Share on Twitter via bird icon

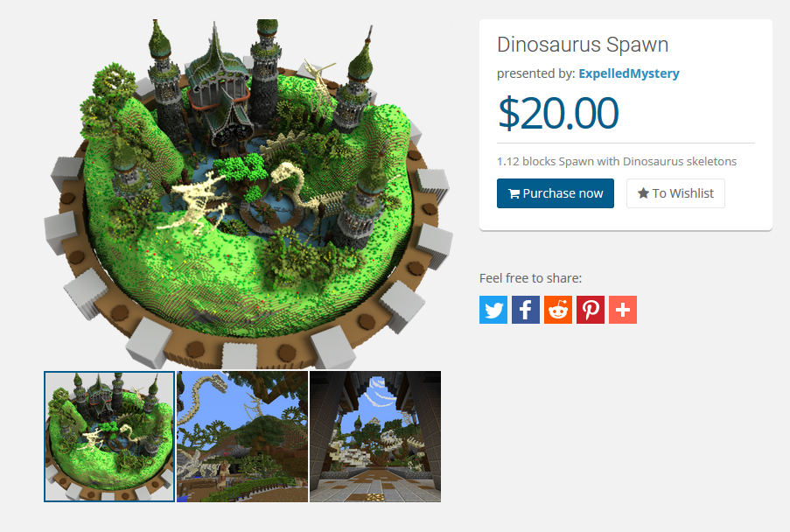point(493,310)
